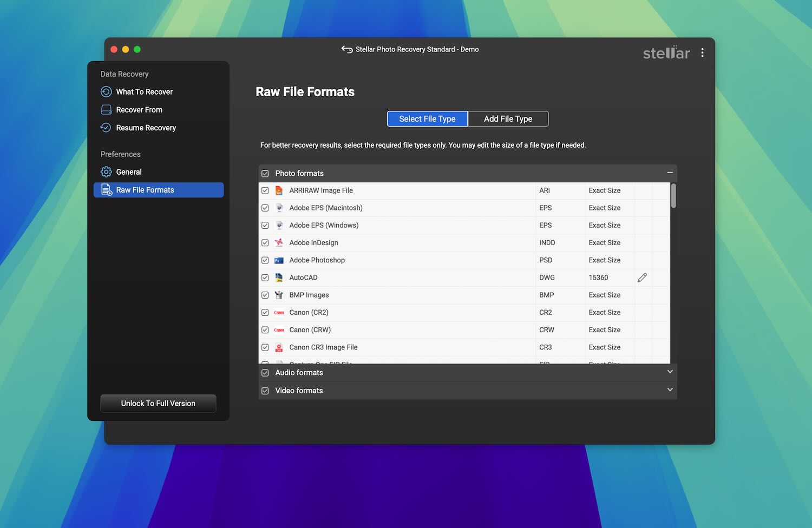
Task: Click the back arrow icon in title bar
Action: point(347,49)
